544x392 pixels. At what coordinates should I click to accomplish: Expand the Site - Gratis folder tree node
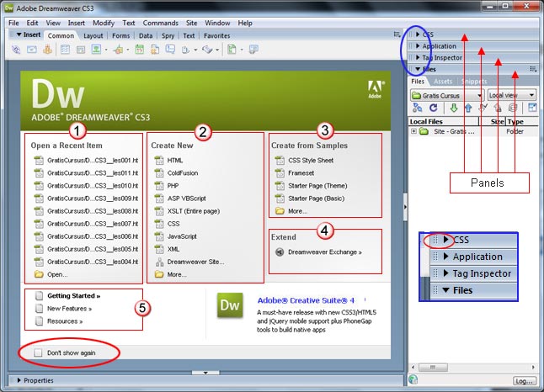point(413,131)
